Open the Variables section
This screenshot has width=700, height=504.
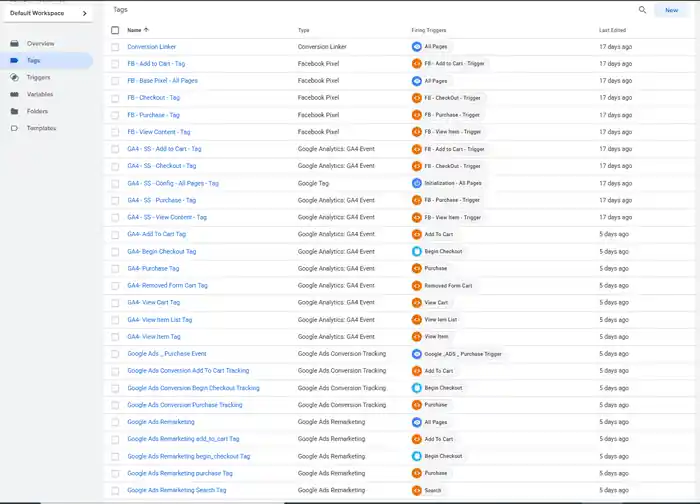(x=40, y=94)
